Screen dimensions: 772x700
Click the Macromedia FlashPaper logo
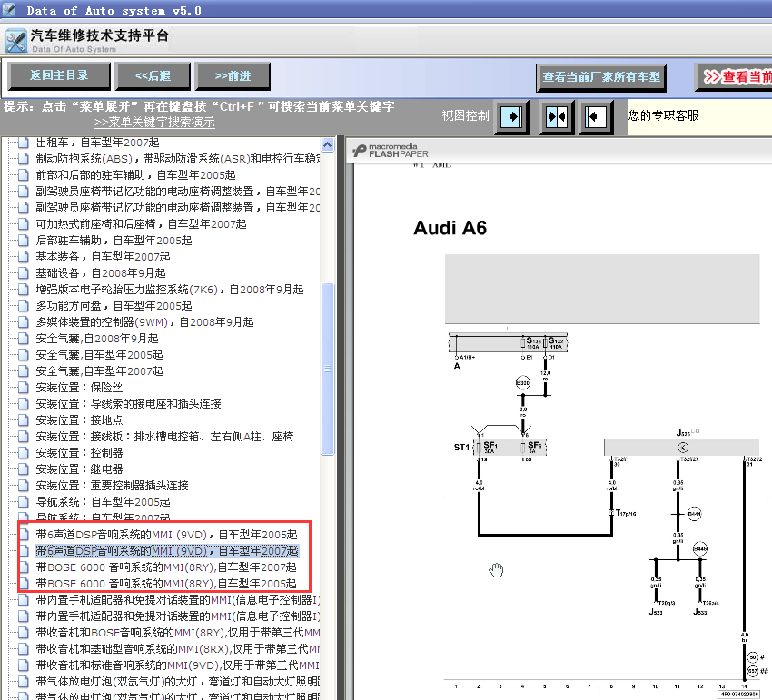pos(391,150)
